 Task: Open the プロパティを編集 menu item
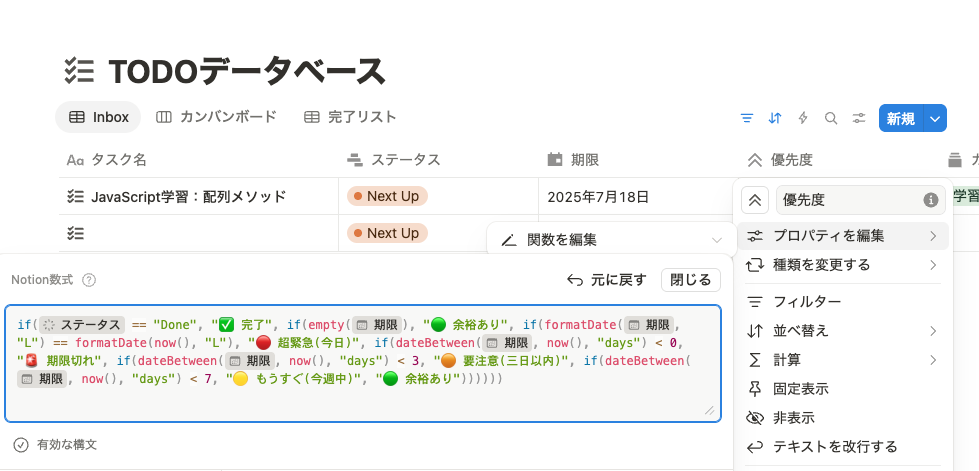point(842,236)
